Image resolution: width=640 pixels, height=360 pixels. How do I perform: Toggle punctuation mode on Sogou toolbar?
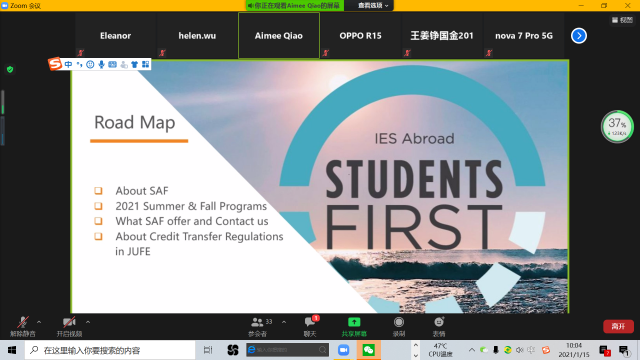tap(79, 64)
